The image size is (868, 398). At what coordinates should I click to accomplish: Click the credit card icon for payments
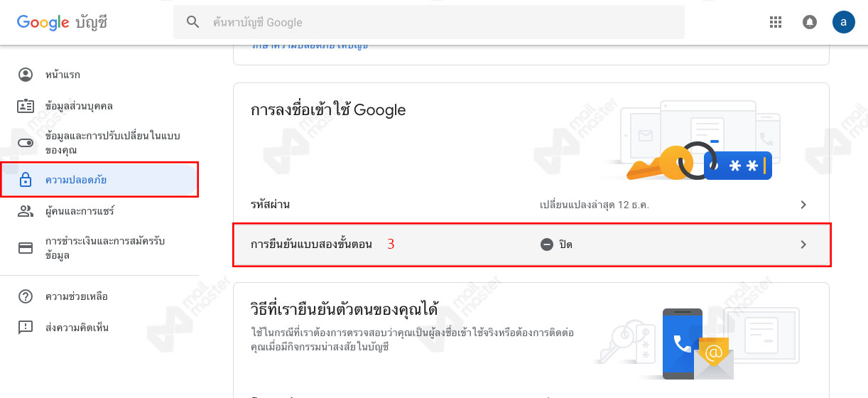(x=26, y=248)
